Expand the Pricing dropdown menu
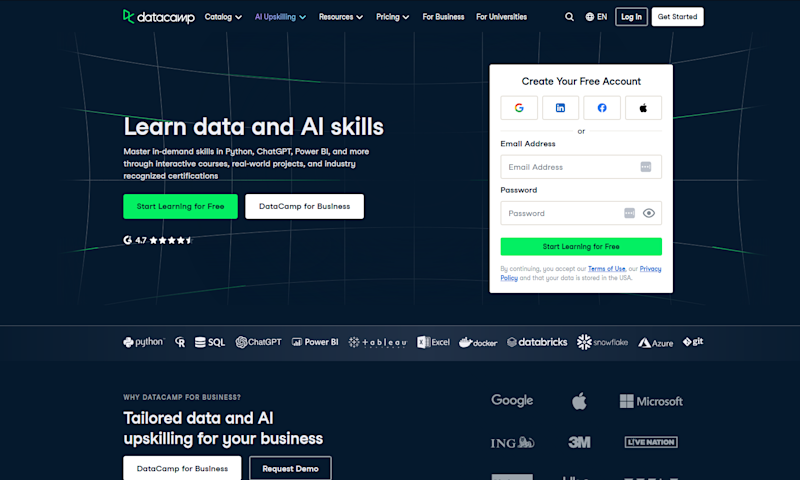 tap(392, 17)
